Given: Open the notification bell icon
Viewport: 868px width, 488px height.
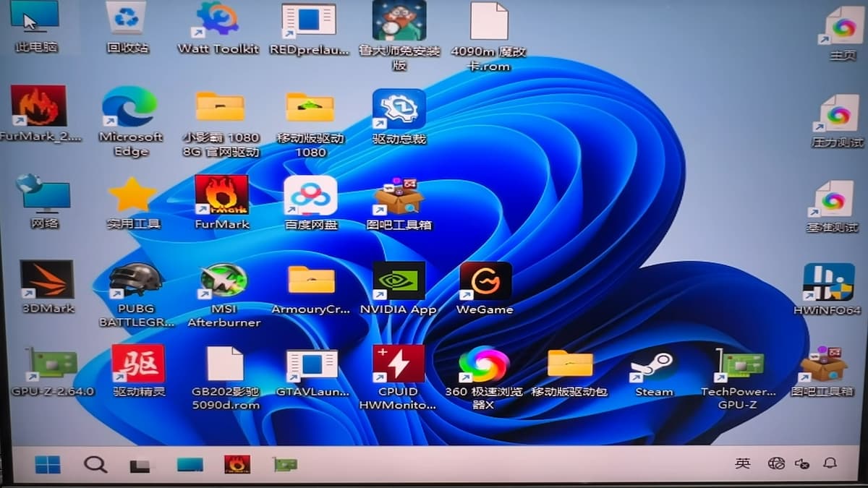Looking at the screenshot, I should tap(830, 463).
